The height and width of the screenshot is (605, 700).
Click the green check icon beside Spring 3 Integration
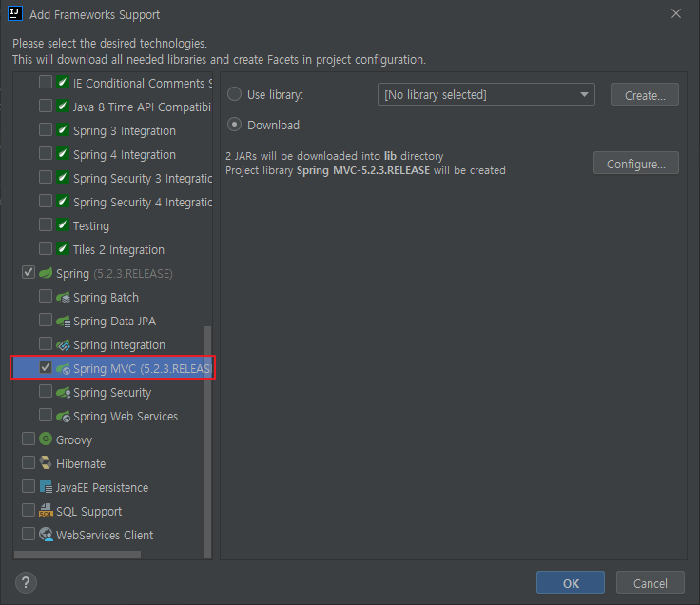pos(63,130)
